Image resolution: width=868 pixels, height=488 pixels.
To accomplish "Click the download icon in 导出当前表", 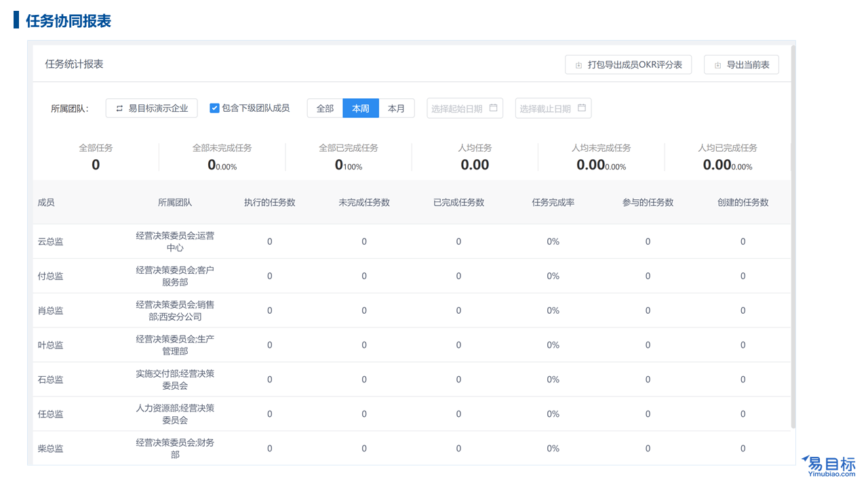I will point(717,65).
